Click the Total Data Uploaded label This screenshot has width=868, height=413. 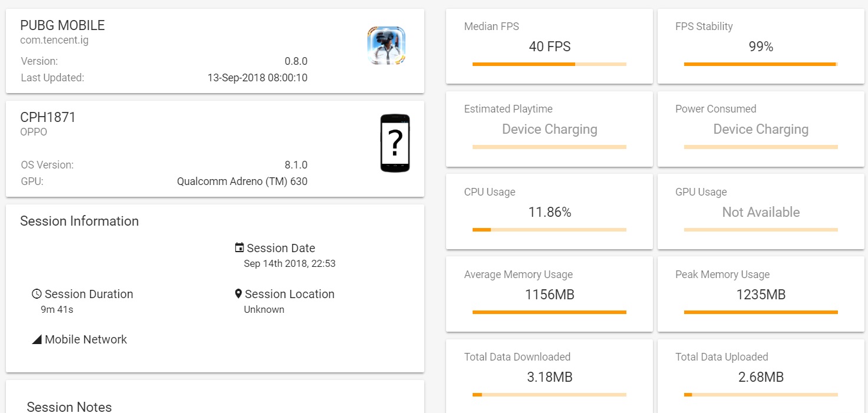[722, 357]
